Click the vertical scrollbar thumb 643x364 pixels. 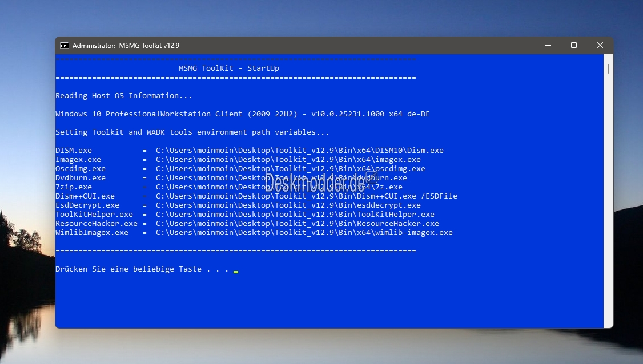pos(609,69)
